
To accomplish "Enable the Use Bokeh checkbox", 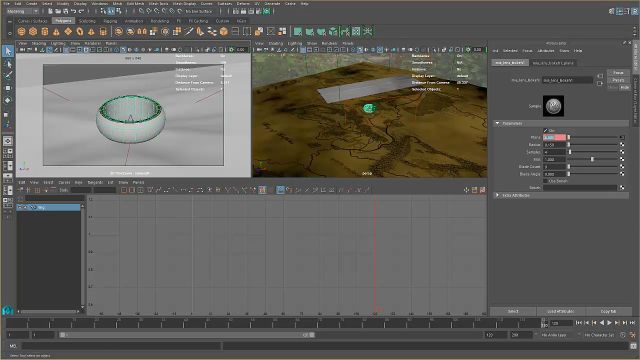I will 546,181.
